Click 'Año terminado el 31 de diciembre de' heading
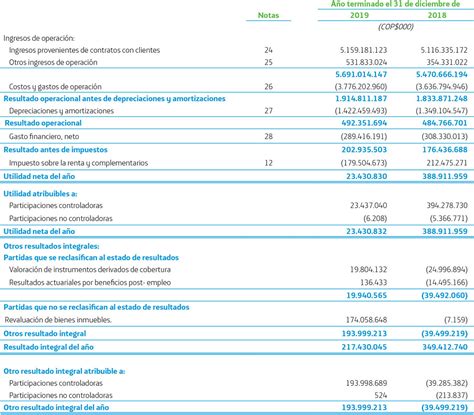 point(395,4)
